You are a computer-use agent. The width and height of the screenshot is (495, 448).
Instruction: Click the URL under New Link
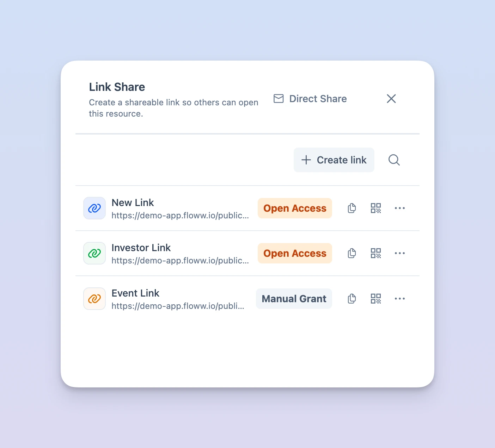tap(180, 216)
